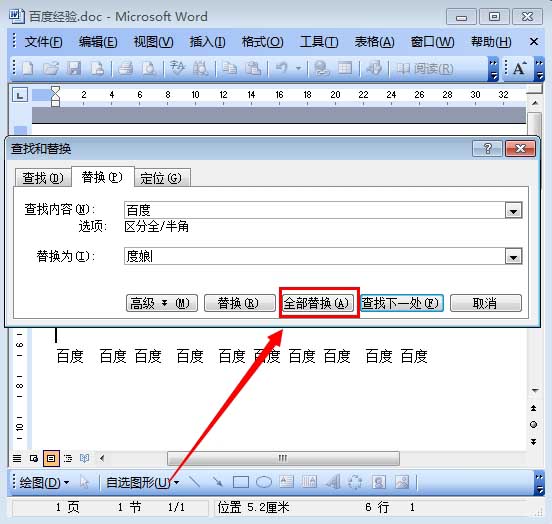The width and height of the screenshot is (552, 524).
Task: Expand options with 高级 button
Action: point(162,303)
